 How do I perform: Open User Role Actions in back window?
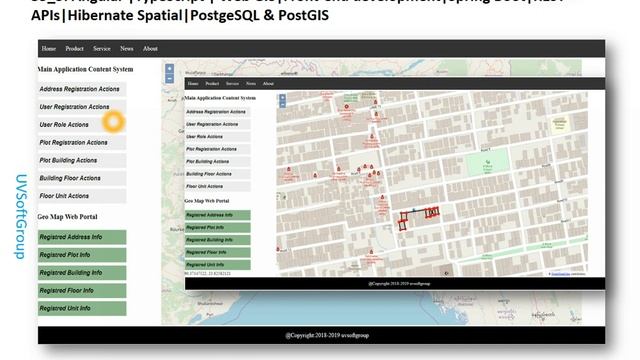(82, 125)
